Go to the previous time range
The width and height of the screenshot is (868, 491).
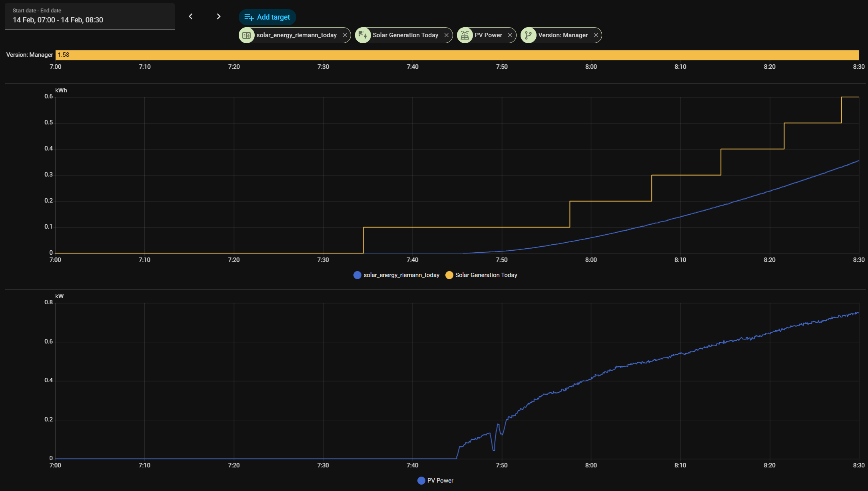click(x=191, y=16)
